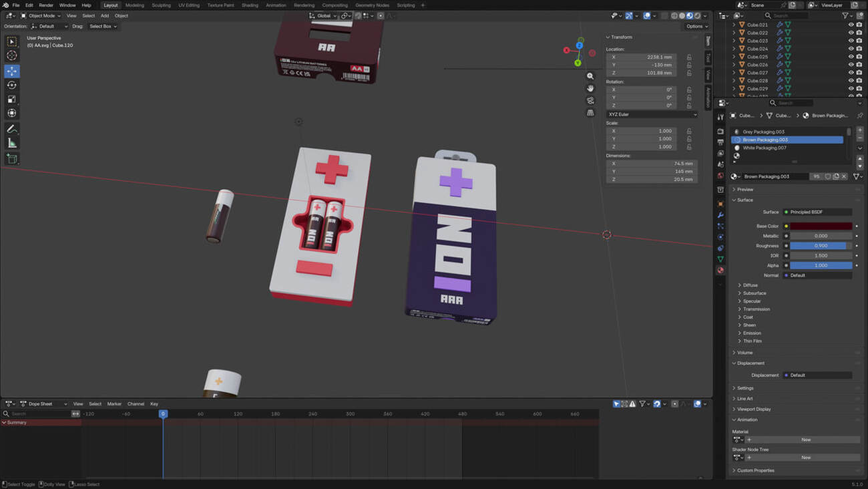Click New button under Shader Node Tree

point(805,458)
